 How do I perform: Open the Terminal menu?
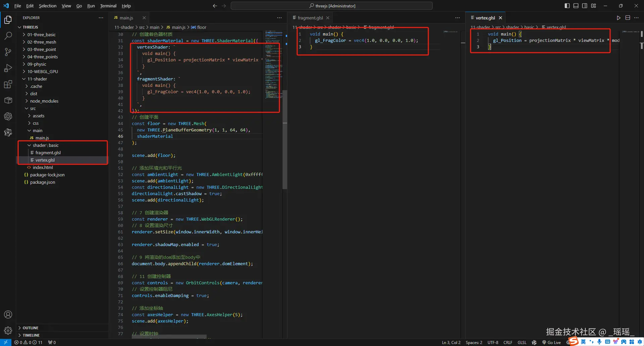click(x=108, y=6)
